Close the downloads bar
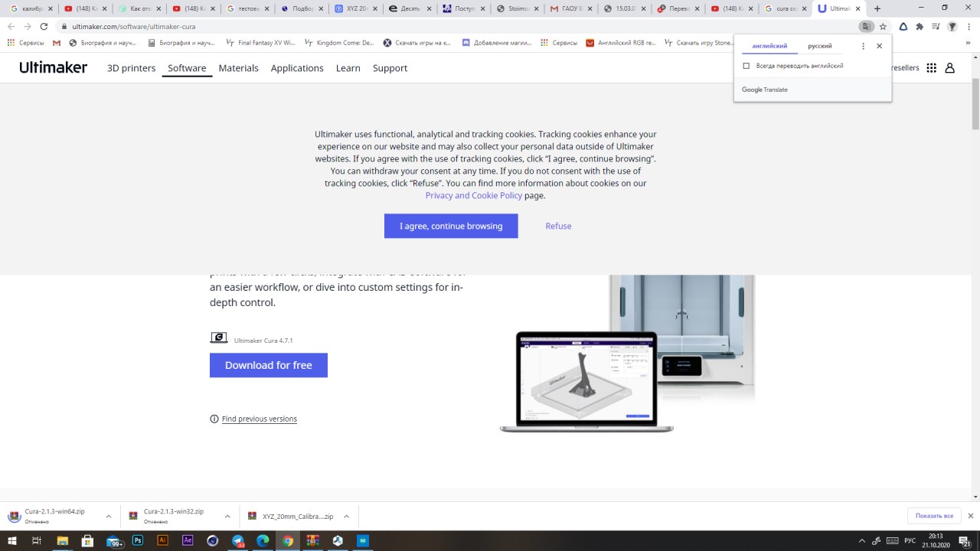This screenshot has height=551, width=980. point(971,516)
